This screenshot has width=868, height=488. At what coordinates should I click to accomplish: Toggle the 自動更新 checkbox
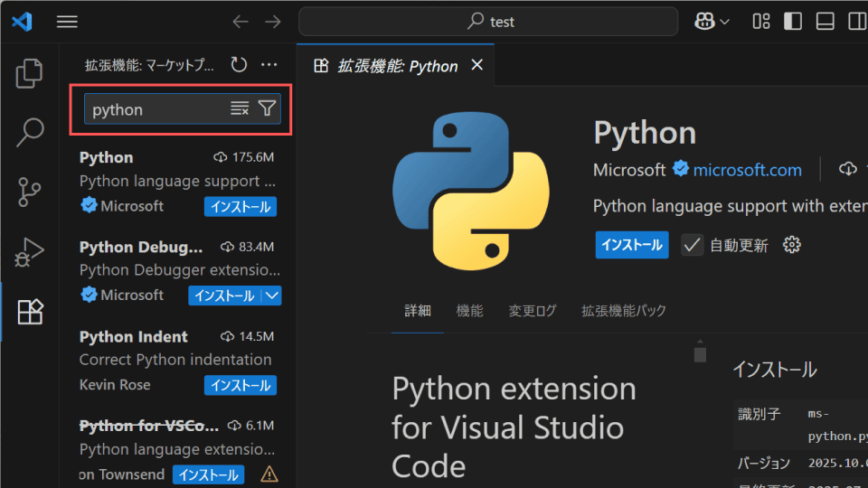(692, 245)
